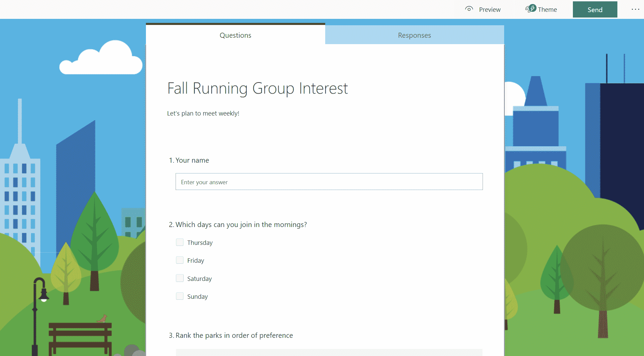
Task: Click the 'Enter your answer' text field
Action: (x=329, y=182)
